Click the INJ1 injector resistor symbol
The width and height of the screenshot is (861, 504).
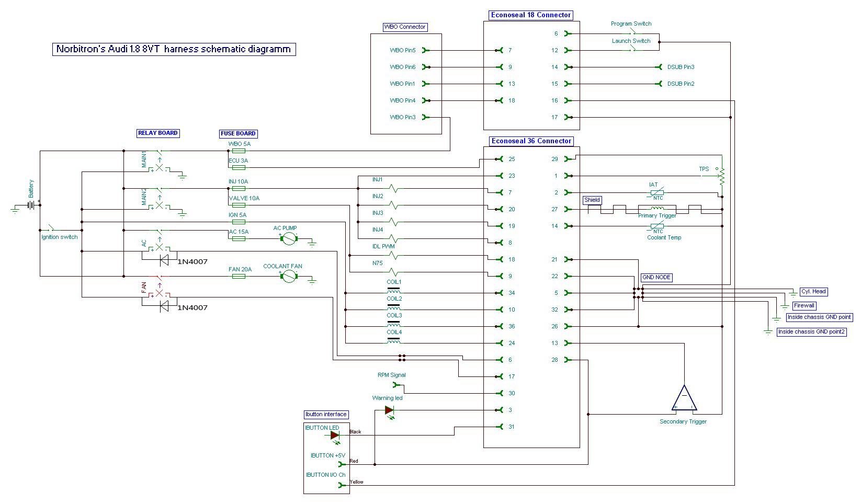[x=393, y=188]
